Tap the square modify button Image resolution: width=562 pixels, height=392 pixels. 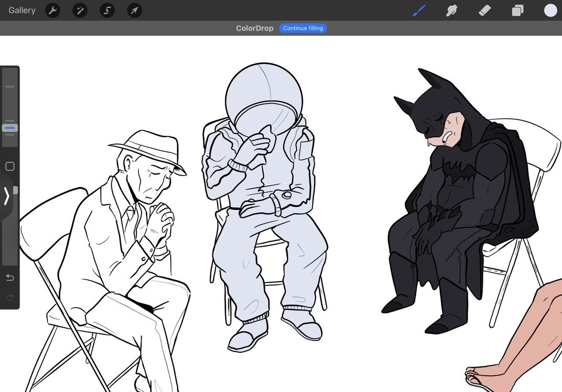pyautogui.click(x=10, y=166)
